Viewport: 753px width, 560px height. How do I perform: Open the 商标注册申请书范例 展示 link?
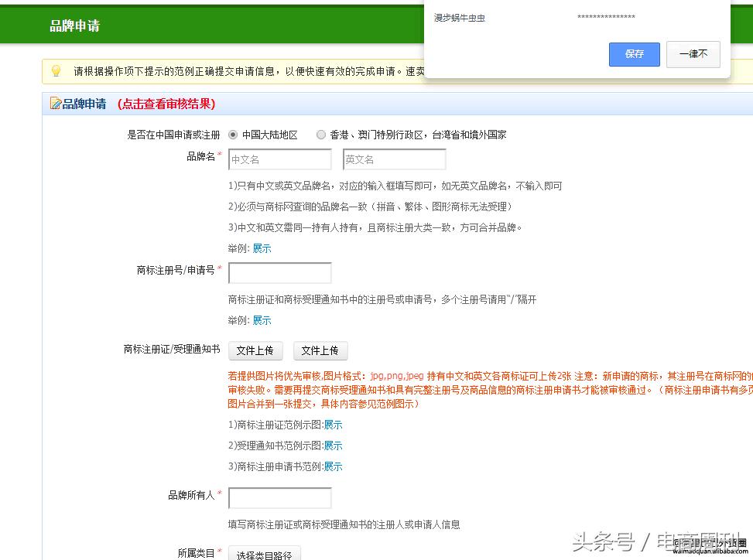[333, 466]
